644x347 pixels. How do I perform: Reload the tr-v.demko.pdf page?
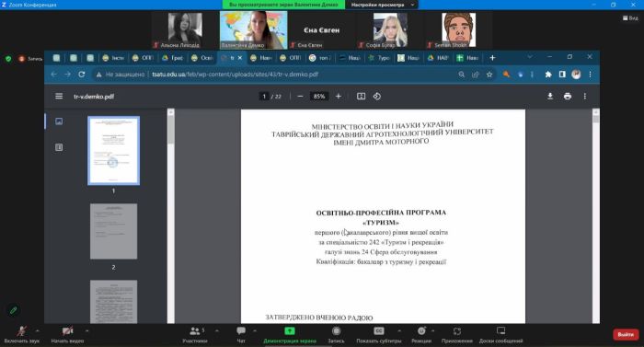click(82, 75)
